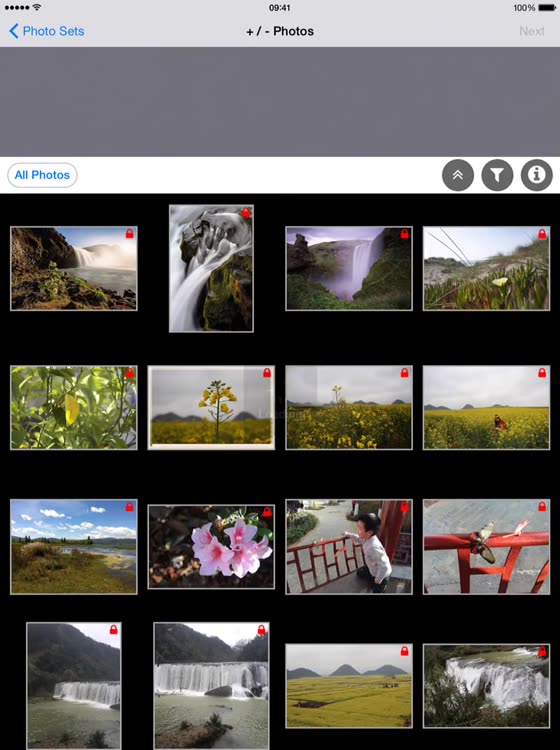This screenshot has height=750, width=560.
Task: Select the single rapeseed flower photo
Action: pos(211,408)
